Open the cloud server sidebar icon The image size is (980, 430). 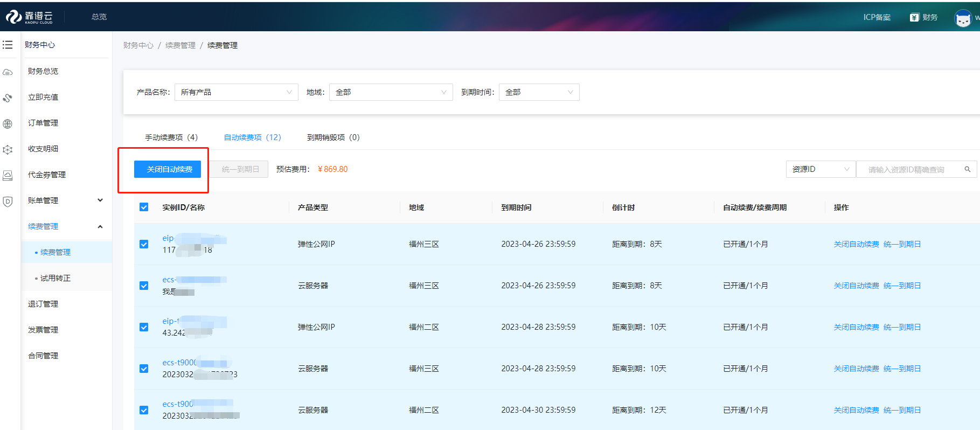coord(8,72)
